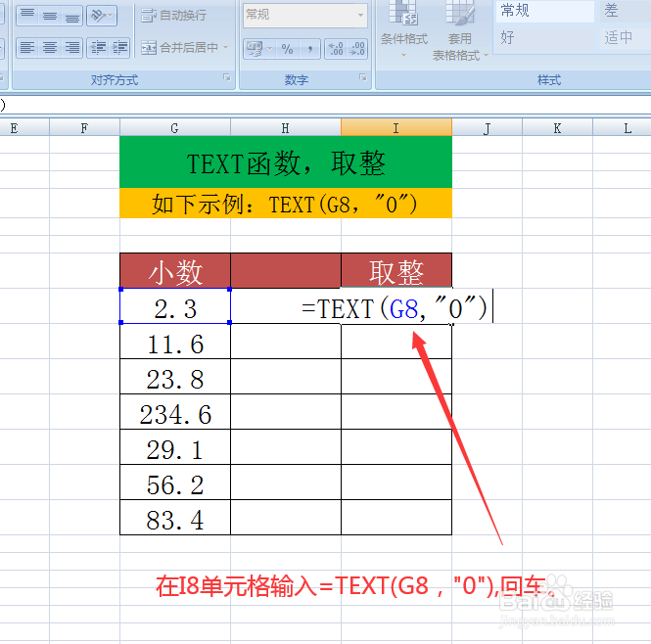This screenshot has width=651, height=644.
Task: Select cell containing 83.4
Action: coord(175,518)
